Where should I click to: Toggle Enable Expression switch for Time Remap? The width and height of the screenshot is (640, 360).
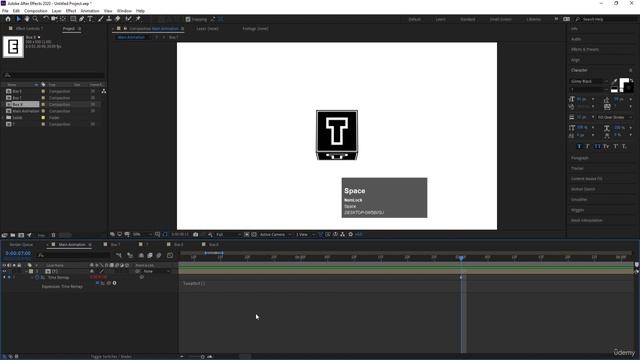tap(97, 283)
